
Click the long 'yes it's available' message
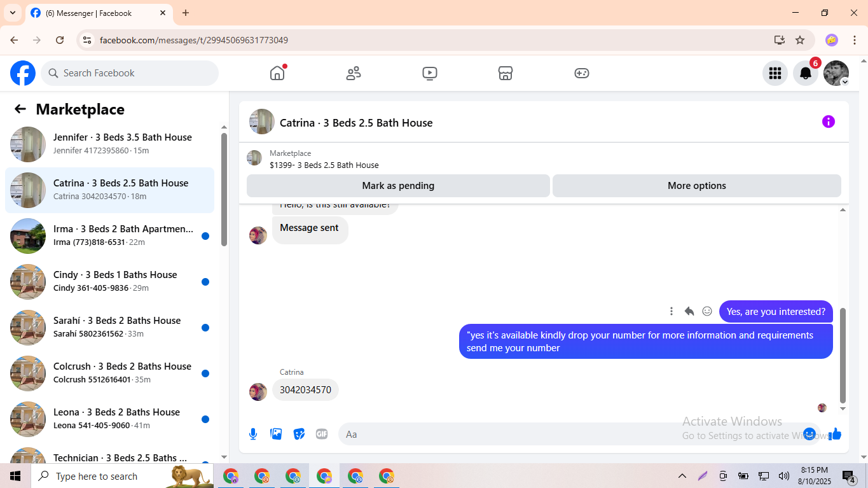pos(645,342)
